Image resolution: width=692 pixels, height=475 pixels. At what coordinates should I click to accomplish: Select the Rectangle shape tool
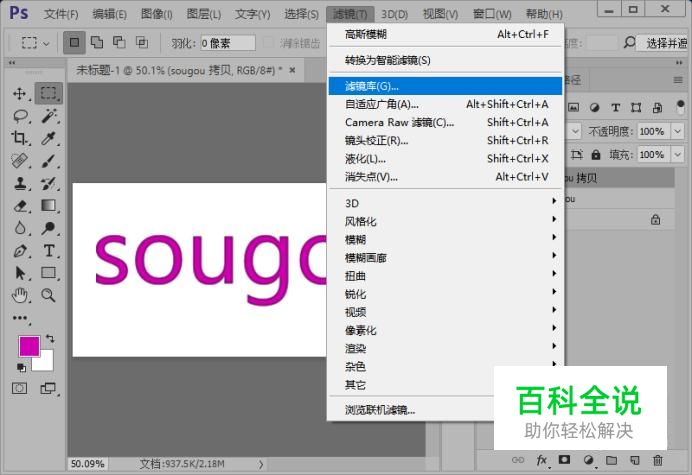click(x=49, y=273)
